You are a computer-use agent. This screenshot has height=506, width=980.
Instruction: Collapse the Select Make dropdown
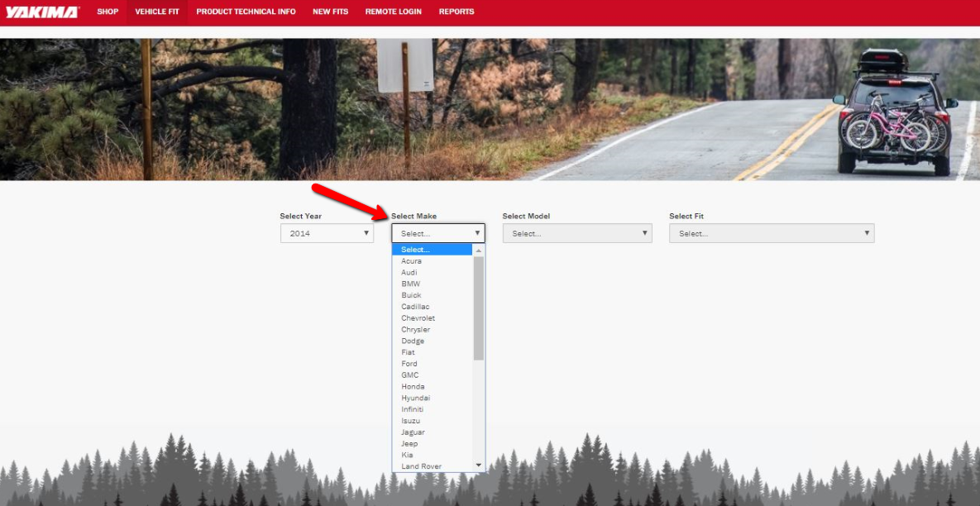[438, 233]
